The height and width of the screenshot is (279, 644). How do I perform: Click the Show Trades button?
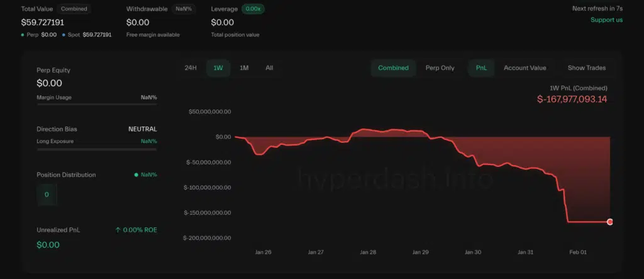click(586, 68)
